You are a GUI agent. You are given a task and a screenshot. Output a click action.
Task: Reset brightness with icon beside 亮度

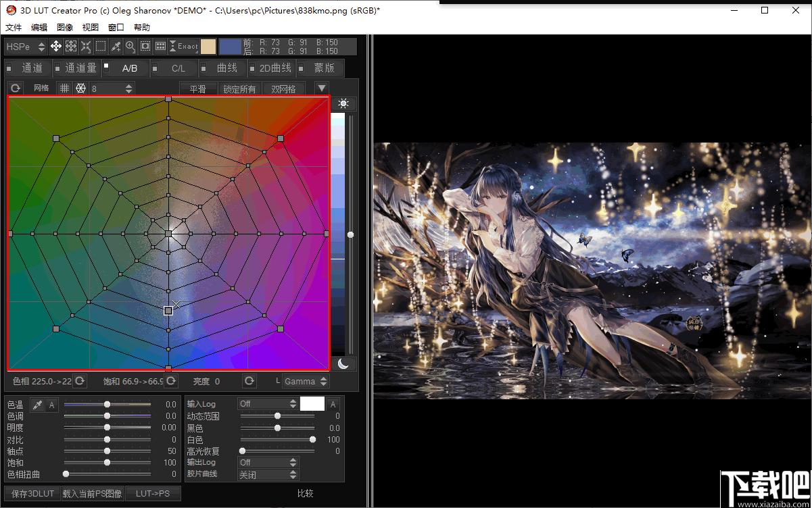[249, 381]
